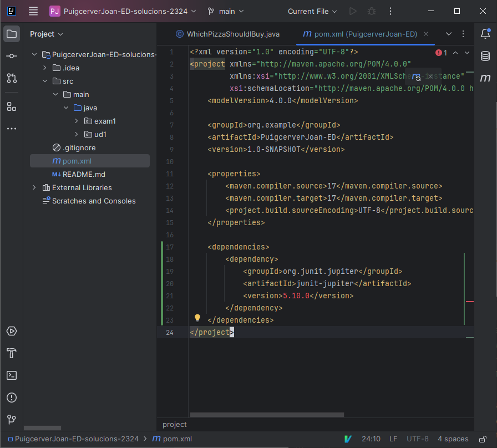Click pom.xml breadcrumb in status bar
The height and width of the screenshot is (448, 497).
click(x=172, y=439)
